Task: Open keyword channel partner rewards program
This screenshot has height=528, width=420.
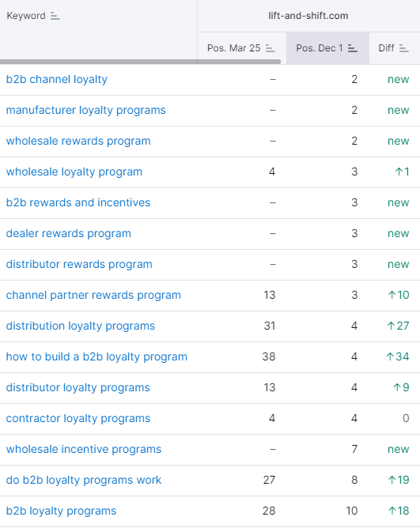Action: 93,295
